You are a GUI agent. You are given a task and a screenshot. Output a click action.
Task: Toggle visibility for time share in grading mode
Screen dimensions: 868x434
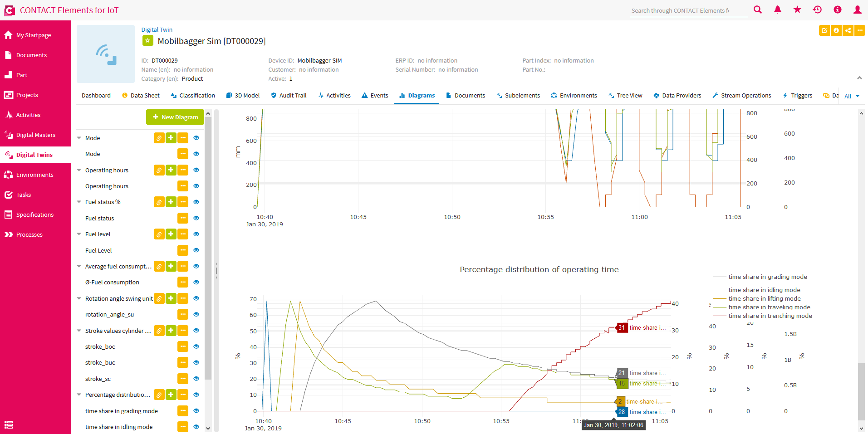click(x=196, y=411)
